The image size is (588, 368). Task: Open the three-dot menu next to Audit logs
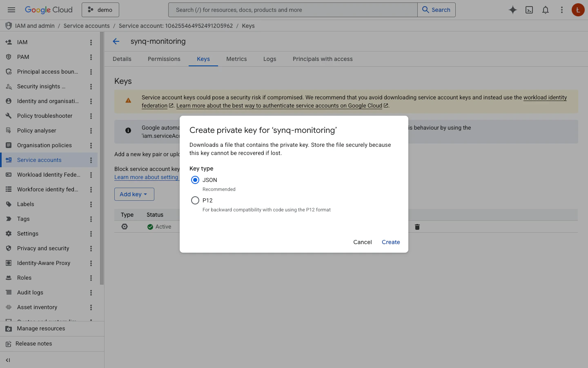(91, 292)
